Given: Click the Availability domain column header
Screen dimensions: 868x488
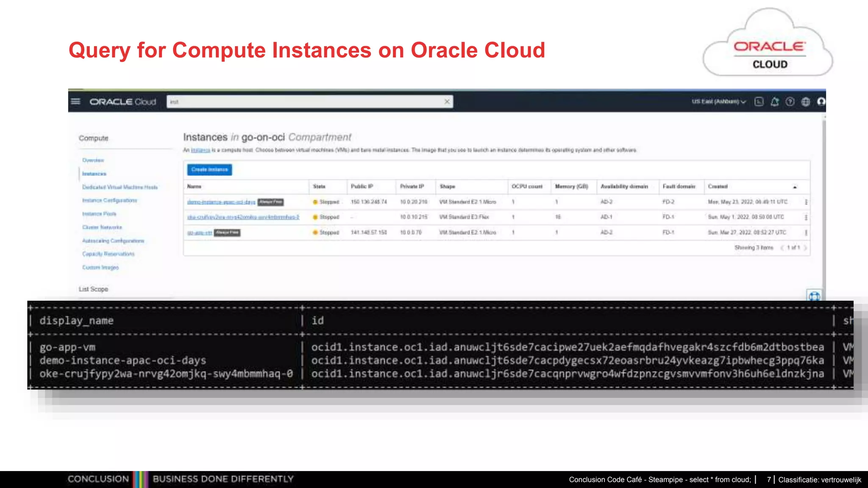Looking at the screenshot, I should [x=624, y=186].
